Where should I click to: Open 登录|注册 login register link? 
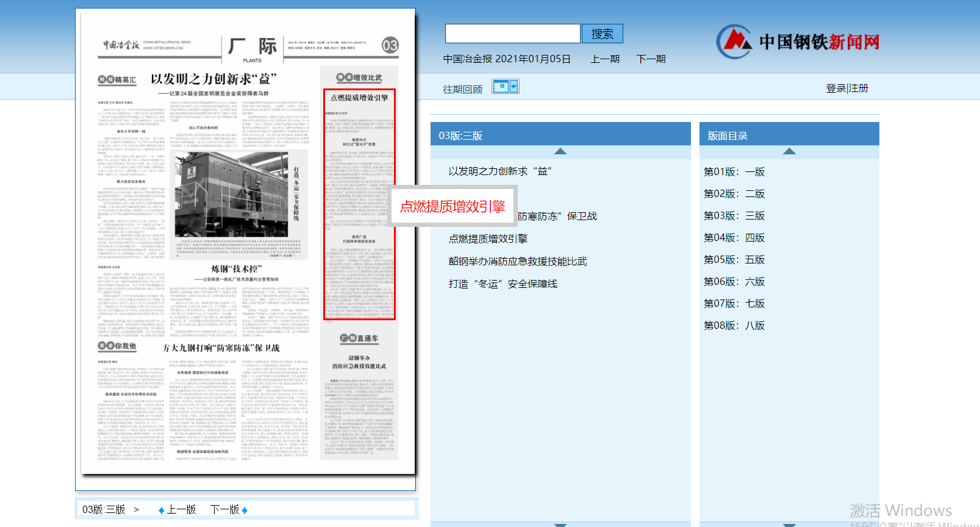click(x=847, y=88)
